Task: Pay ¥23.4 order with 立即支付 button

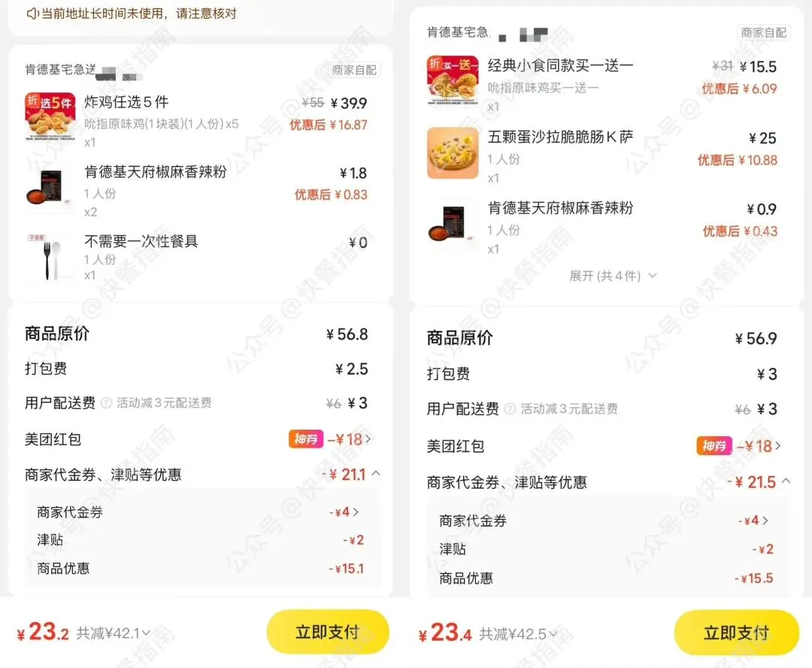Action: [x=736, y=633]
